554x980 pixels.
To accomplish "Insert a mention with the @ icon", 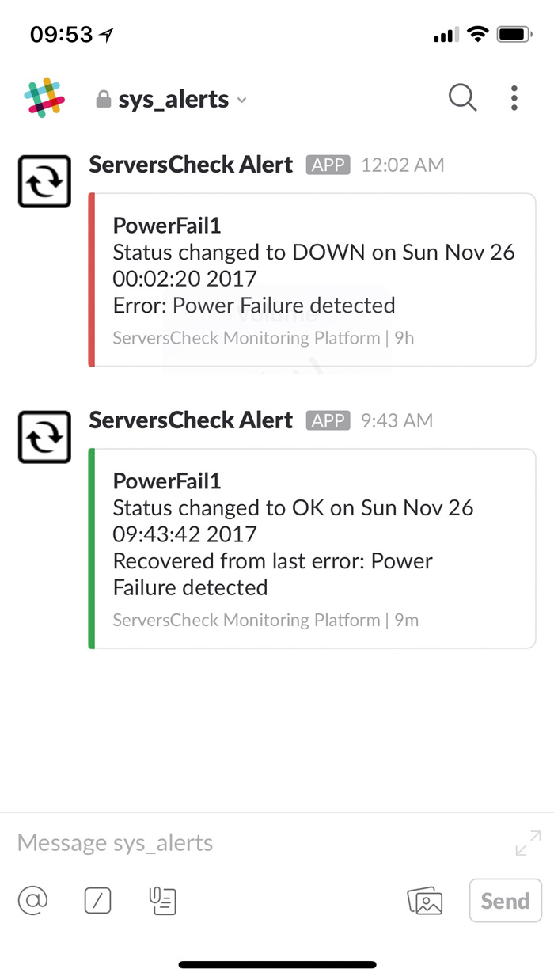I will click(x=33, y=900).
